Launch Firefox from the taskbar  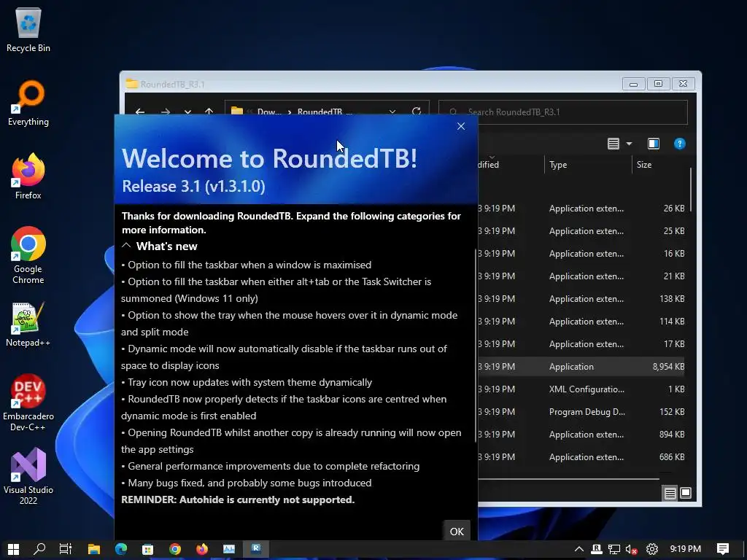coord(202,549)
